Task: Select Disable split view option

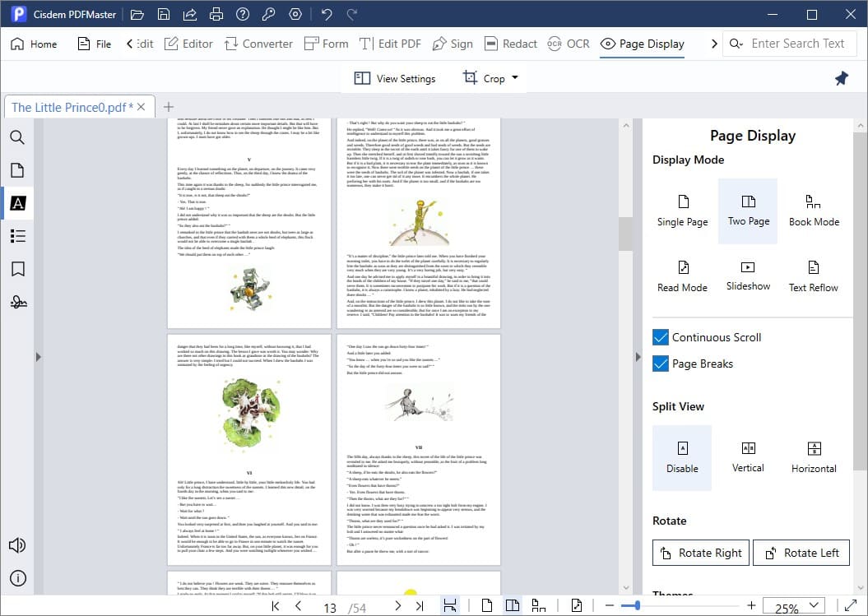Action: click(683, 458)
